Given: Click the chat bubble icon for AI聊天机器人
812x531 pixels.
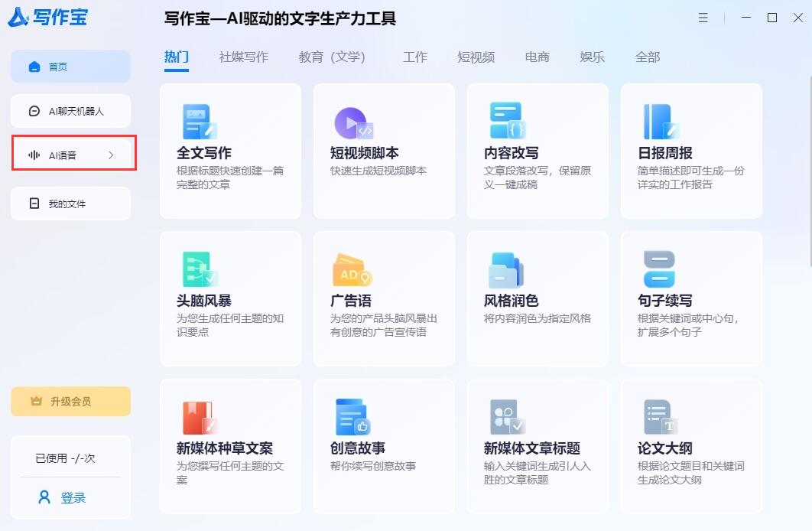Looking at the screenshot, I should click(x=34, y=111).
